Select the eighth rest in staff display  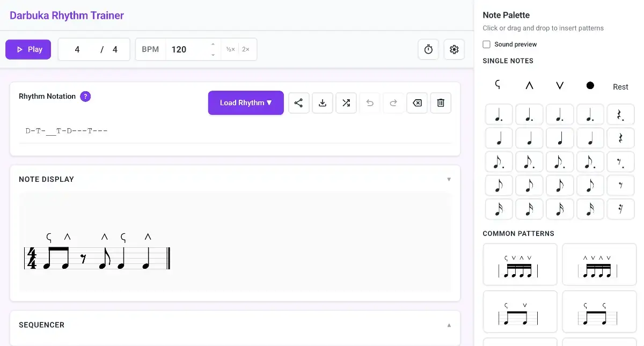(x=83, y=259)
